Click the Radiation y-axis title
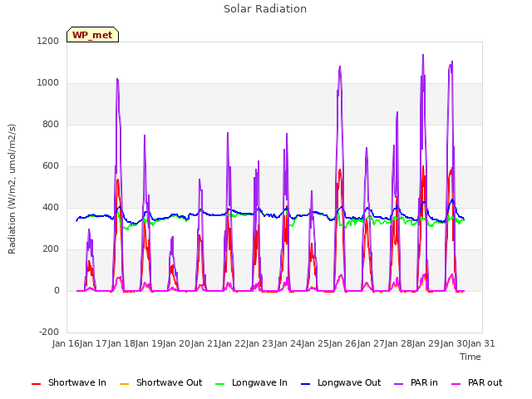This screenshot has height=399, width=532. (12, 189)
